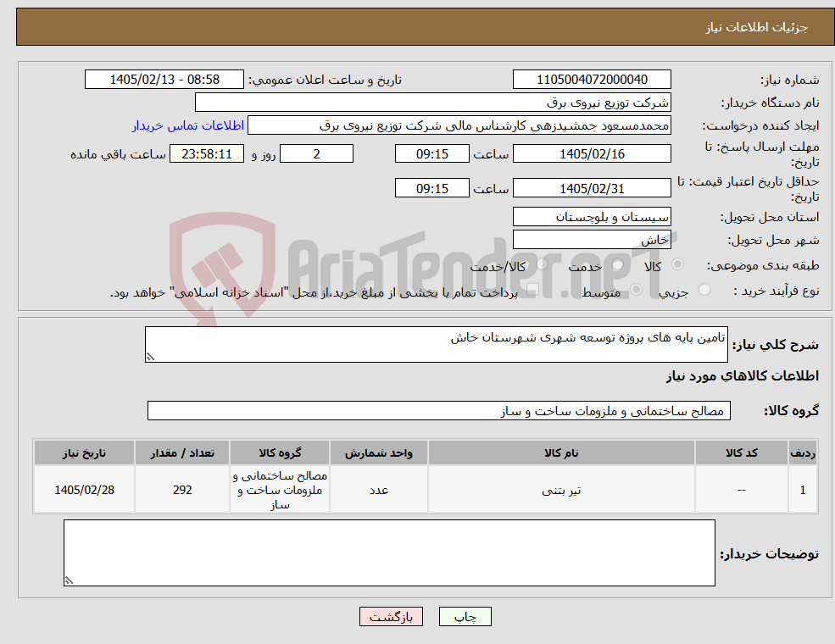Click the delivery province field سیستان و بلوچستان
The image size is (835, 644).
(592, 217)
